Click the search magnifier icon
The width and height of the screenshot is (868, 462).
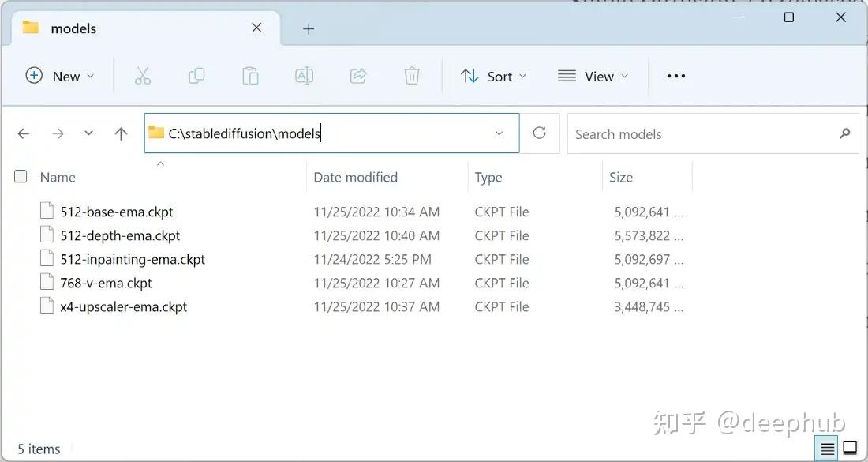(x=845, y=133)
